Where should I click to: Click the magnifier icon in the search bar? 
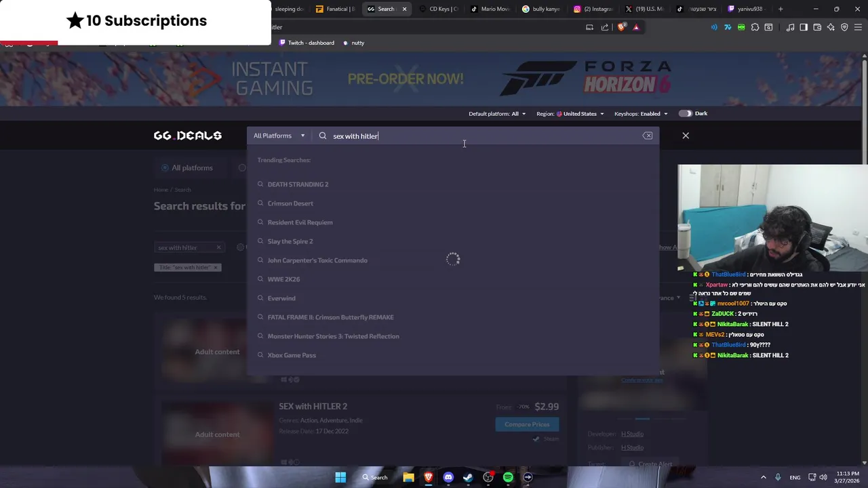(323, 136)
